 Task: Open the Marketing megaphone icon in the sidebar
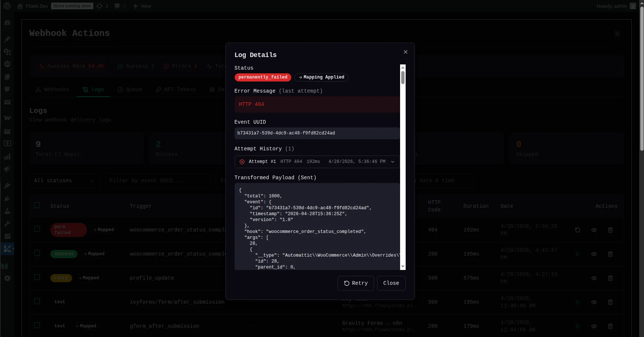tap(7, 169)
